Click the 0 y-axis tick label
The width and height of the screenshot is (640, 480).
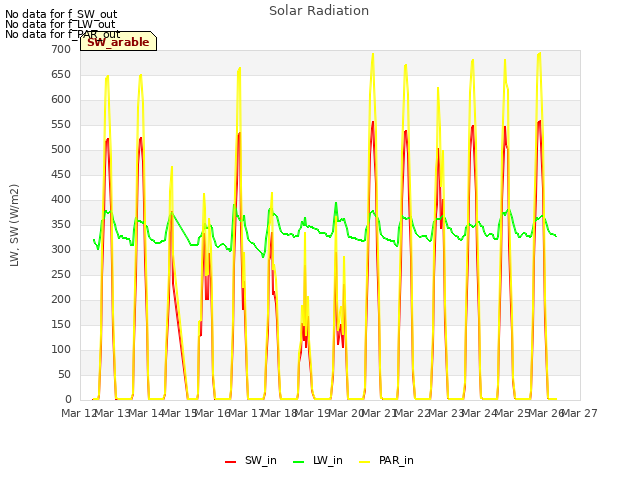pos(68,399)
